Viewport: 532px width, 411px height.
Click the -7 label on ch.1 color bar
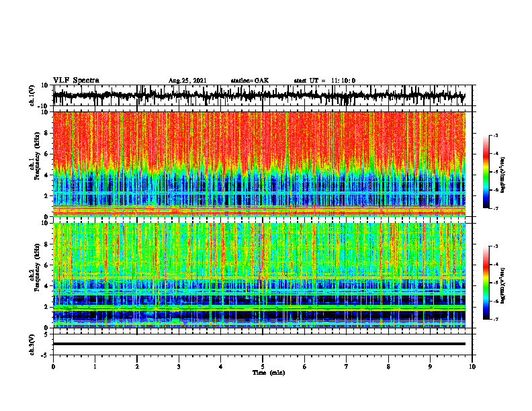[x=496, y=208]
